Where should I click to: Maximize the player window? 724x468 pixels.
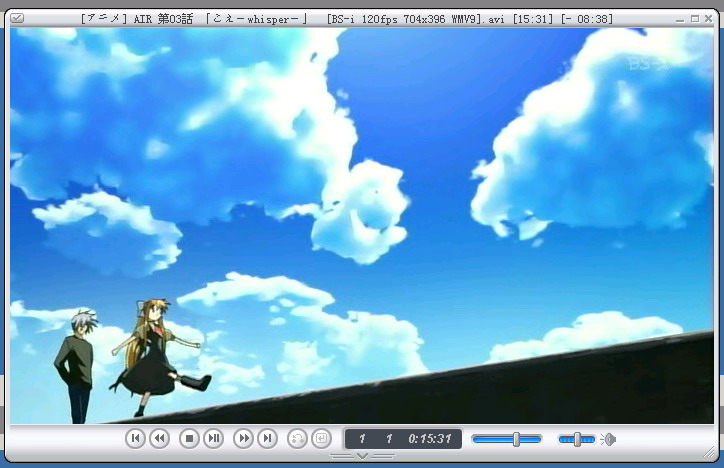click(695, 18)
